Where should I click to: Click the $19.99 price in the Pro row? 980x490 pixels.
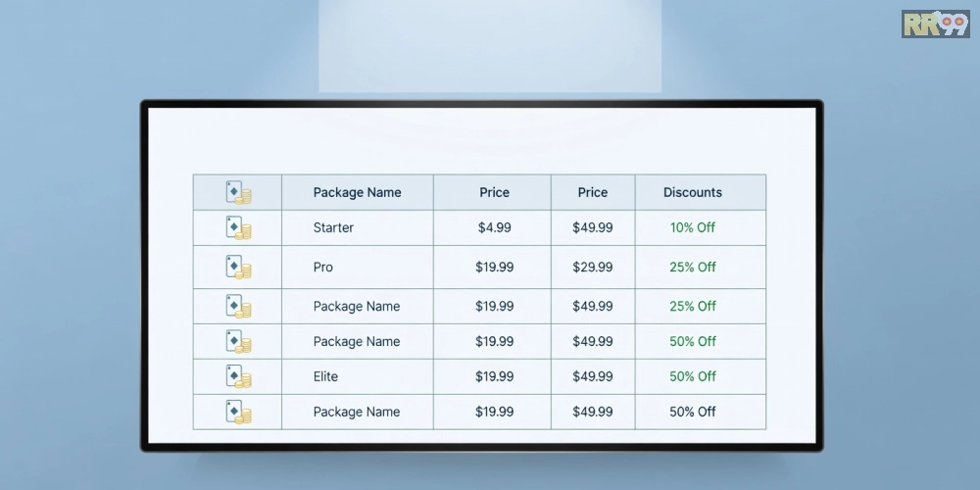(x=494, y=267)
